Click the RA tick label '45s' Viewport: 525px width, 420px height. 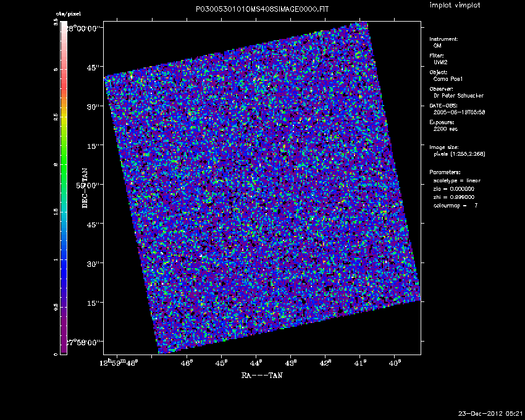point(221,363)
